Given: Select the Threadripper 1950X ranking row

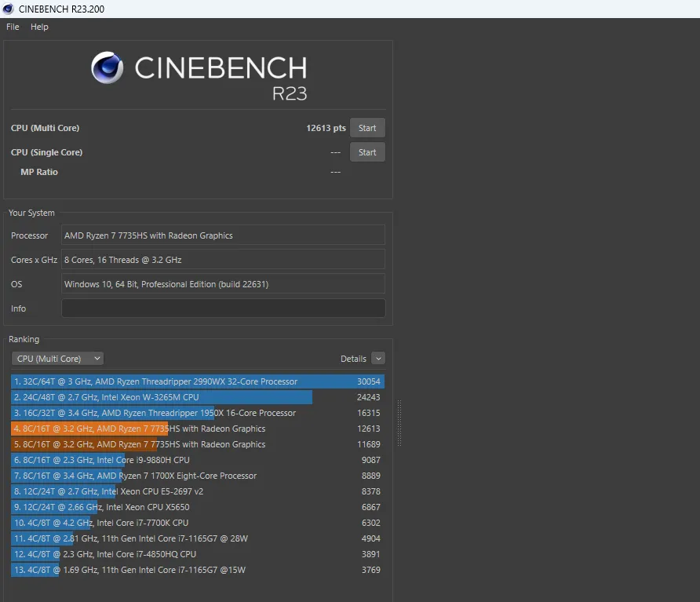Looking at the screenshot, I should pos(197,413).
